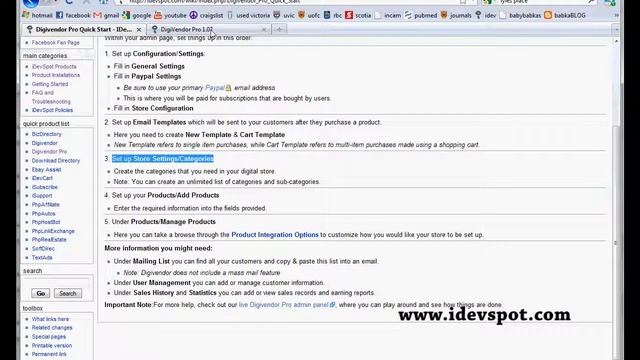This screenshot has width=640, height=360.
Task: Open the used victoria bookmark
Action: 248,16
